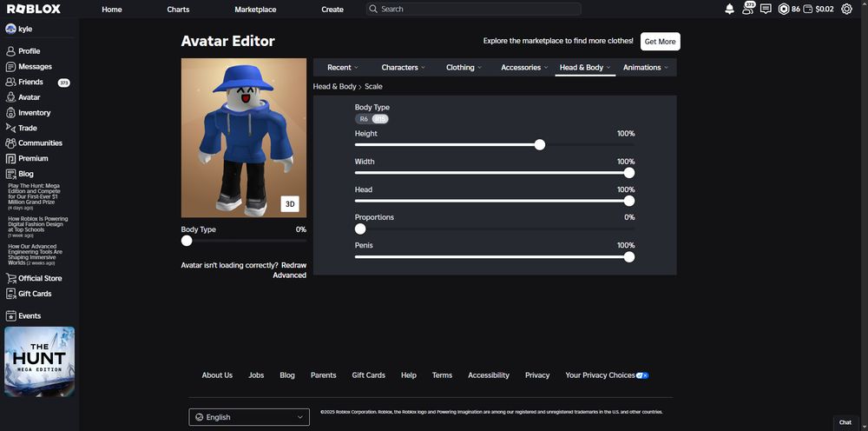Click the search magnifier icon

point(373,9)
